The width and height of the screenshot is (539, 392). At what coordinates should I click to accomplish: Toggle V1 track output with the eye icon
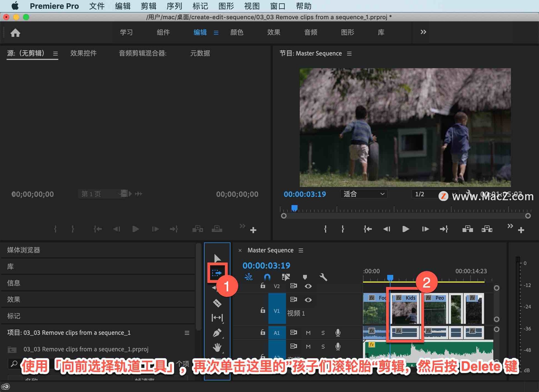click(x=308, y=300)
